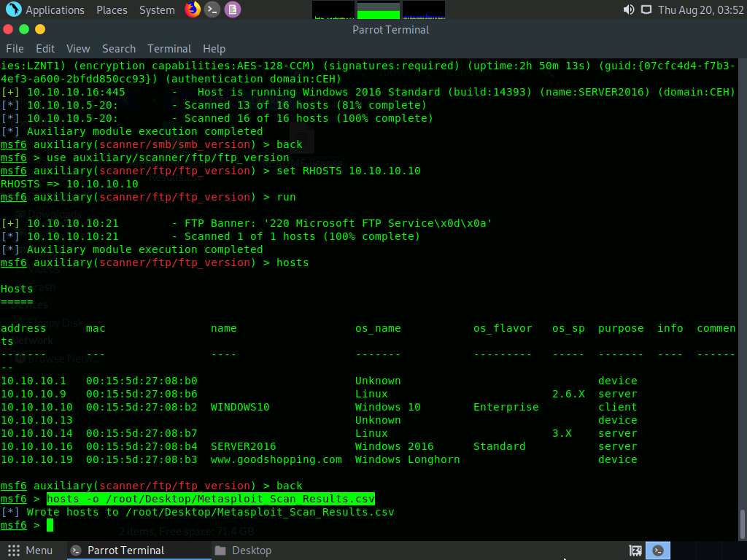Viewport: 747px width, 560px height.
Task: Click 'client' purpose cell
Action: point(617,407)
